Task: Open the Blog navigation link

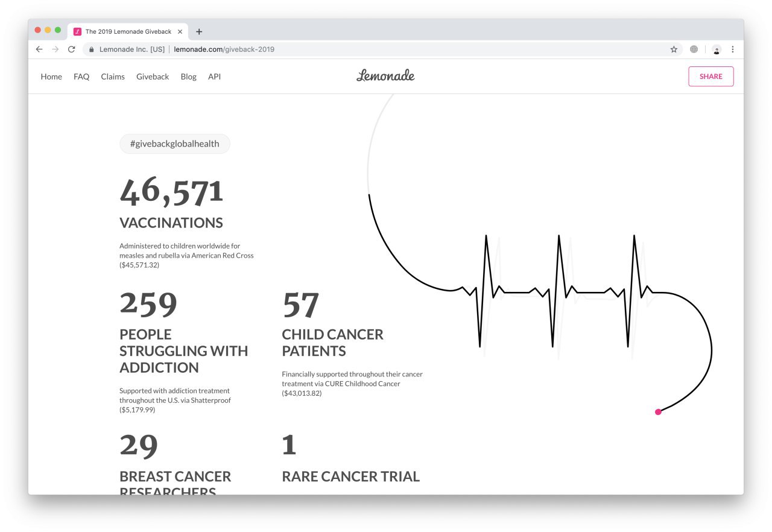Action: (x=189, y=77)
